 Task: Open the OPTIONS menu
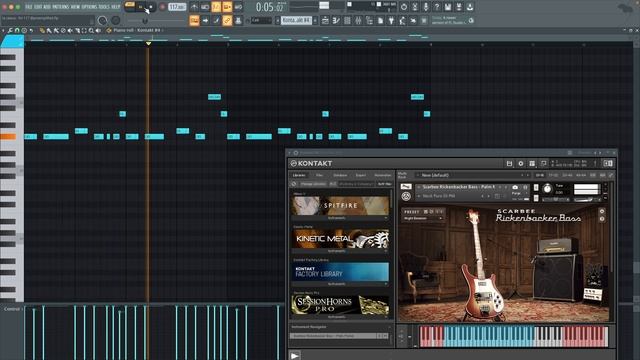(x=89, y=7)
